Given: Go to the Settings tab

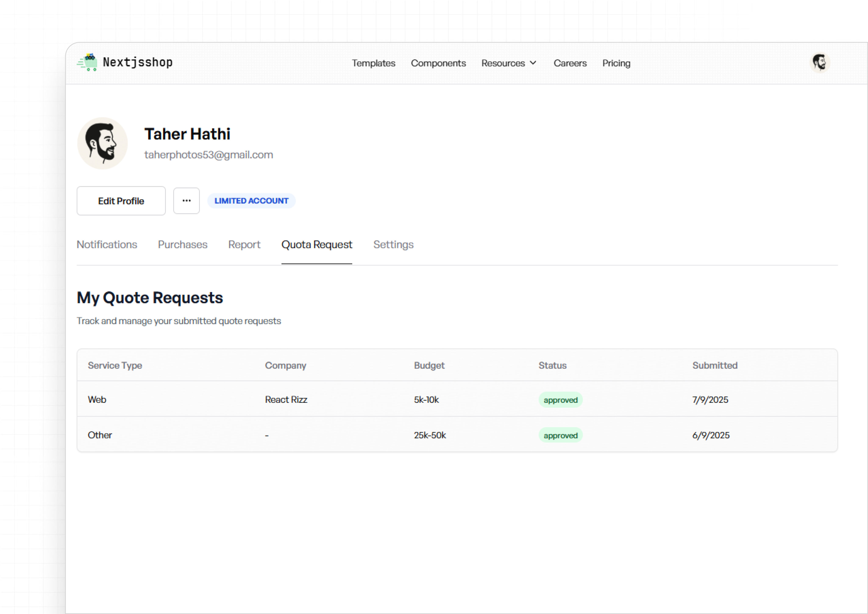Looking at the screenshot, I should tap(393, 245).
